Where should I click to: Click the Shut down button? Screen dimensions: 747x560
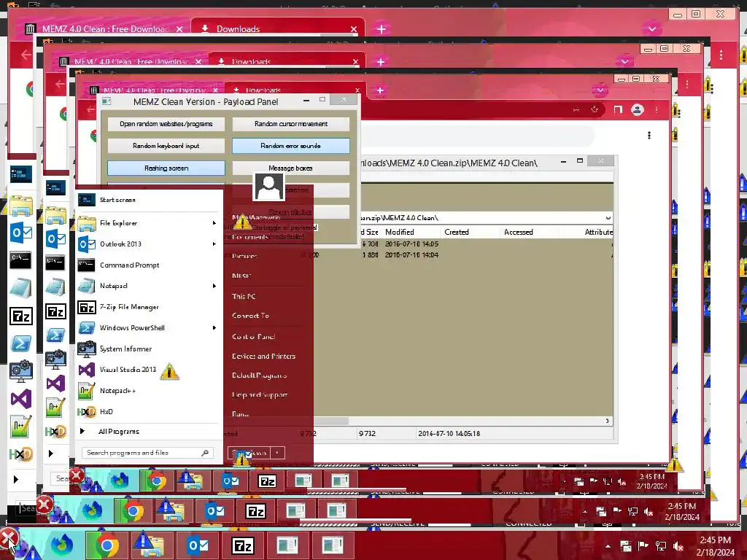click(249, 452)
